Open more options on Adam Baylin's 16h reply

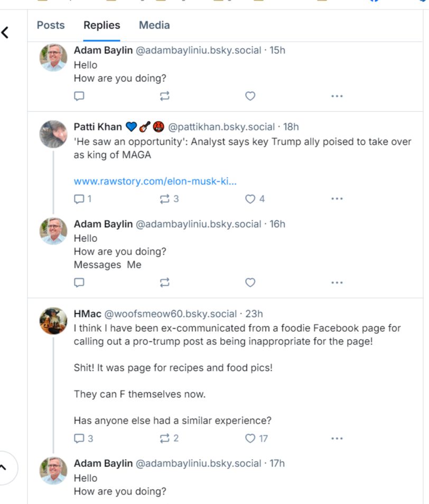tap(337, 283)
